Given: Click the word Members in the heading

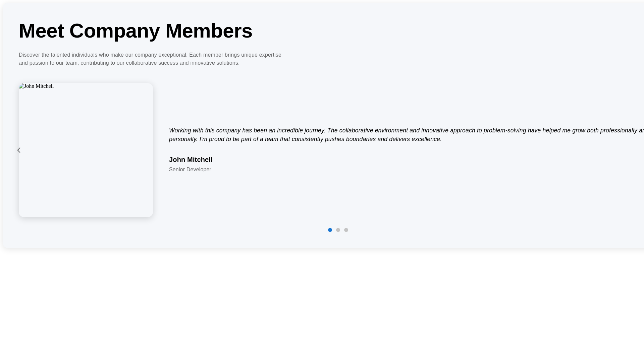Looking at the screenshot, I should coord(209,31).
